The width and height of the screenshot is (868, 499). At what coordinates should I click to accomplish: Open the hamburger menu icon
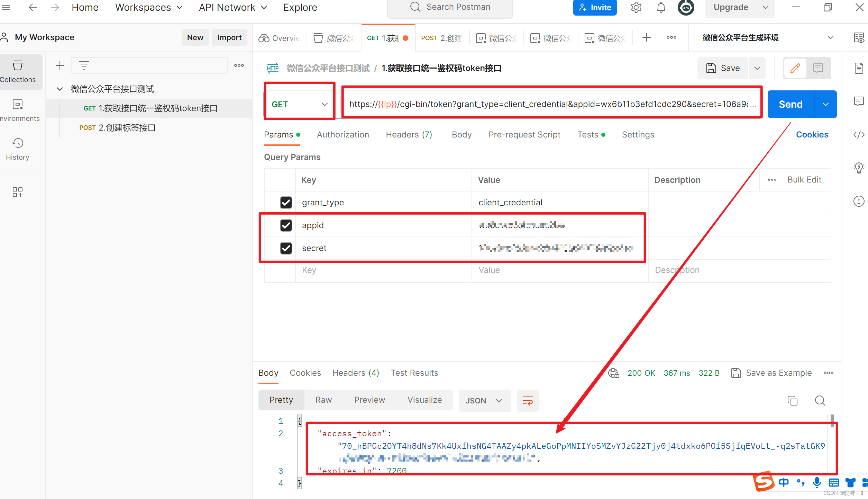pos(6,7)
